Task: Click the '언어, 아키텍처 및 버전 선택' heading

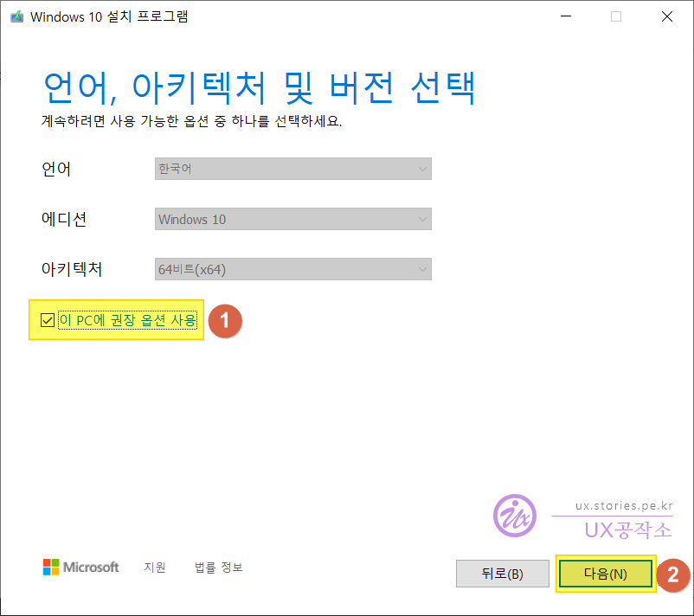Action: tap(259, 87)
